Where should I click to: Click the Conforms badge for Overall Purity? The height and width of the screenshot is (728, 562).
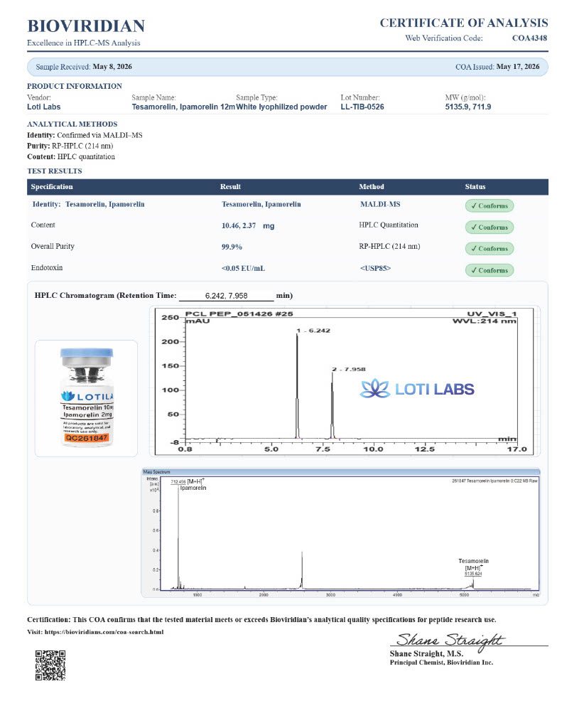[489, 248]
